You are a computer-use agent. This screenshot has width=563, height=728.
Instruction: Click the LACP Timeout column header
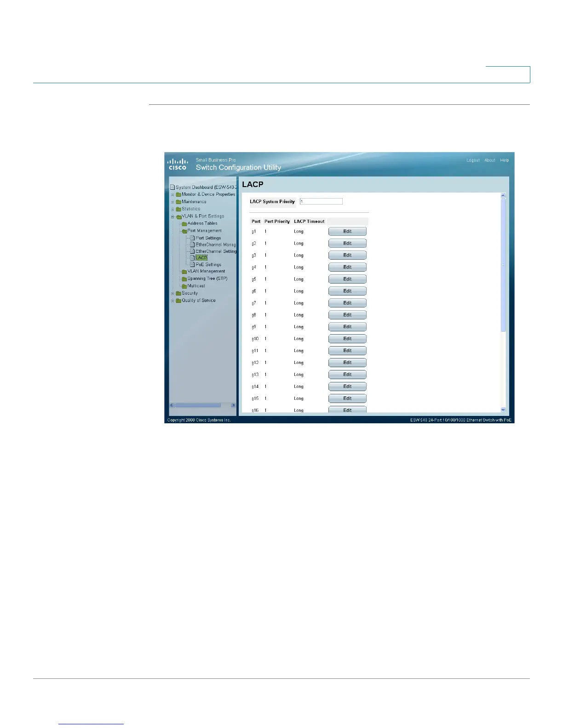click(x=309, y=222)
